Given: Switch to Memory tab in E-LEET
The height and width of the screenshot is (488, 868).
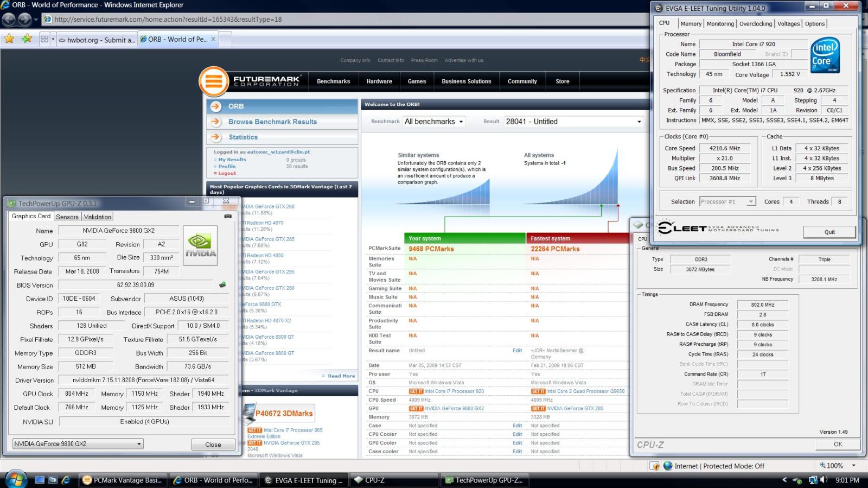Looking at the screenshot, I should (691, 24).
